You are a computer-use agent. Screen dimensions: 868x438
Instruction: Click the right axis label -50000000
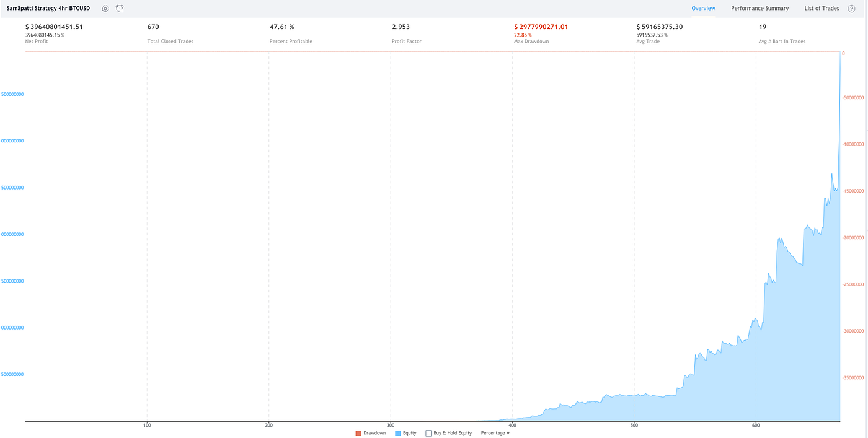click(853, 98)
